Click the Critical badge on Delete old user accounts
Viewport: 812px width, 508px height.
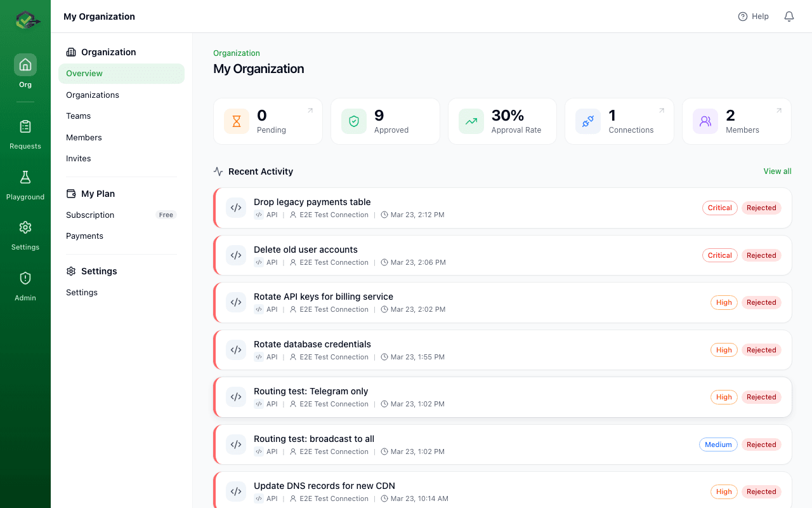coord(720,255)
